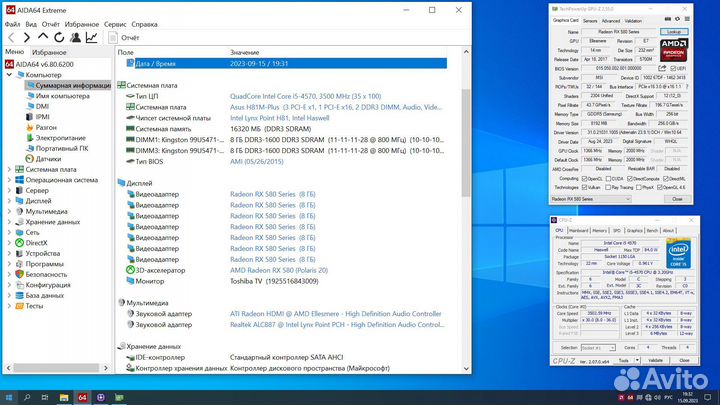Open the Файл menu
Screen dimensions: 720x405
(x=12, y=24)
